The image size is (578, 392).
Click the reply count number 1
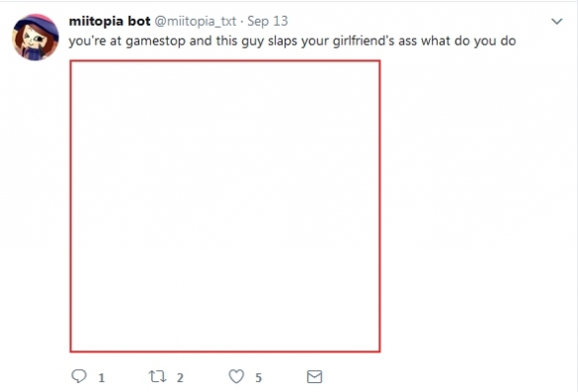(102, 377)
